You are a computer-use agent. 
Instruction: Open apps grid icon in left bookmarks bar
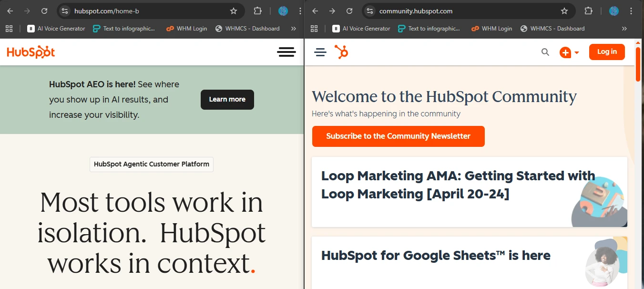pyautogui.click(x=9, y=29)
